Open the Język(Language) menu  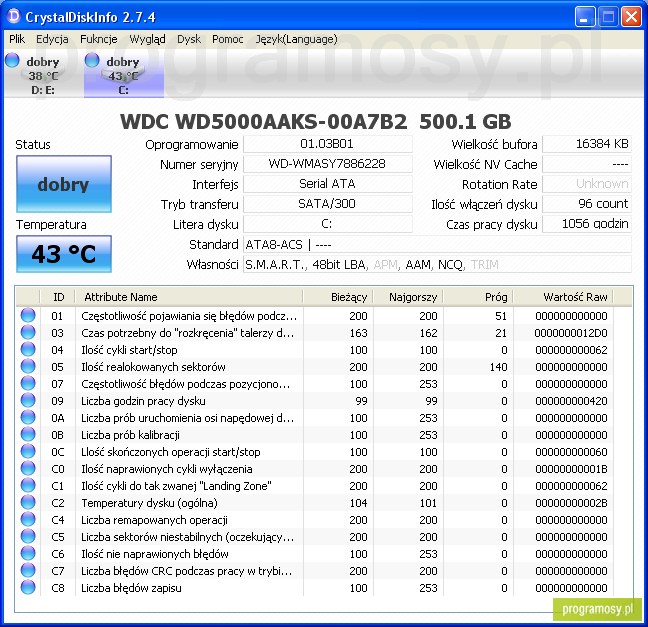296,39
